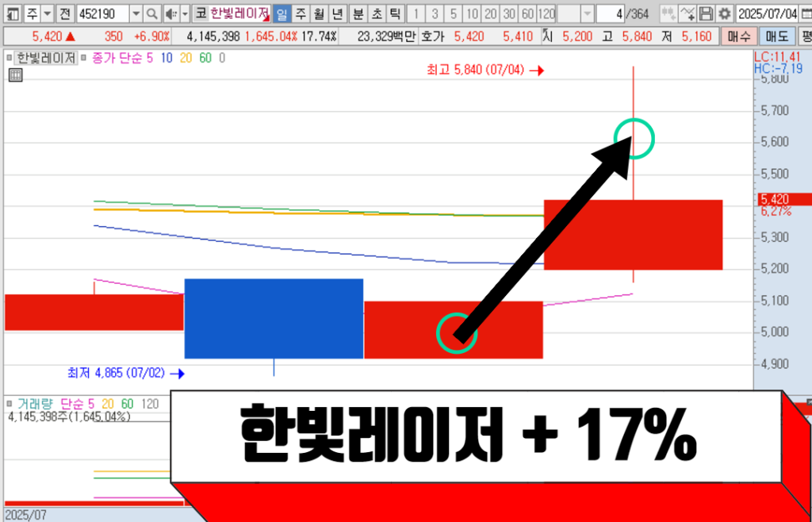
Task: Click the small square before 한빛레이저 legend
Action: [9, 57]
